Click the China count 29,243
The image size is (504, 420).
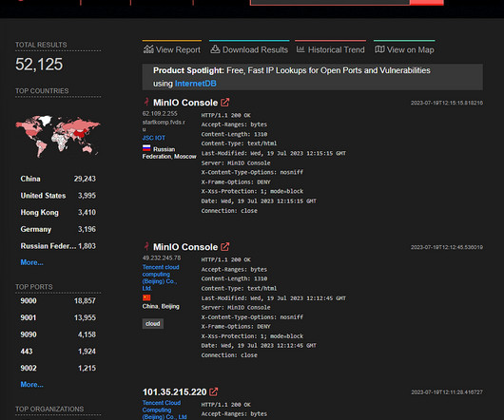85,179
